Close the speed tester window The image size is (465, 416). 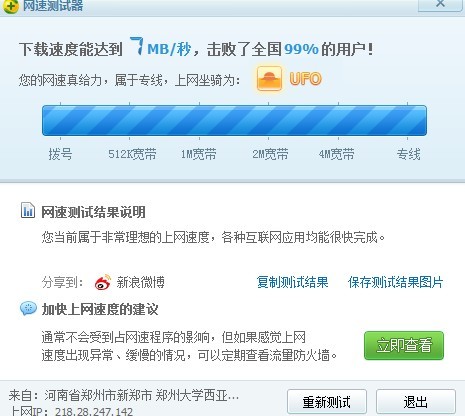(x=441, y=5)
